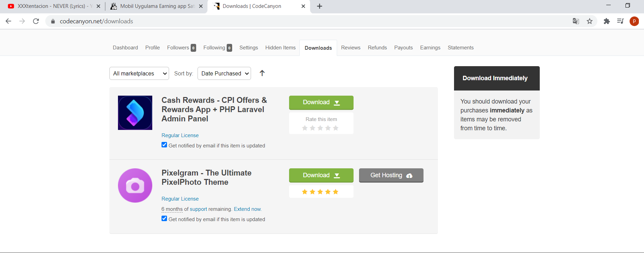The width and height of the screenshot is (644, 253).
Task: Open the Pixelgram item title
Action: tap(206, 178)
